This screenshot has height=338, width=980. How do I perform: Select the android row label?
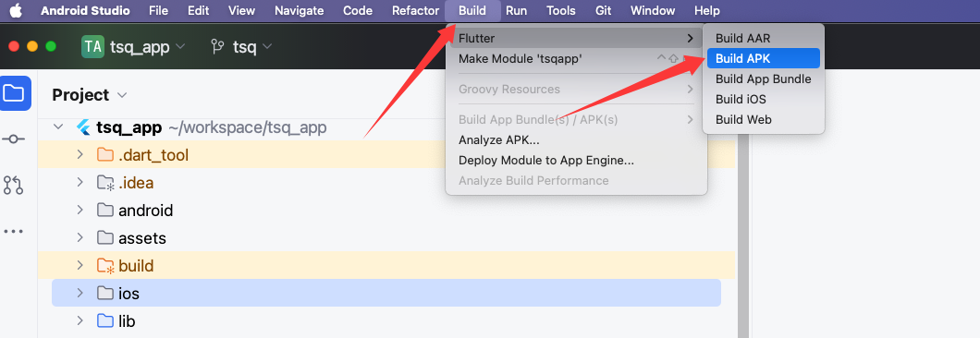[146, 211]
